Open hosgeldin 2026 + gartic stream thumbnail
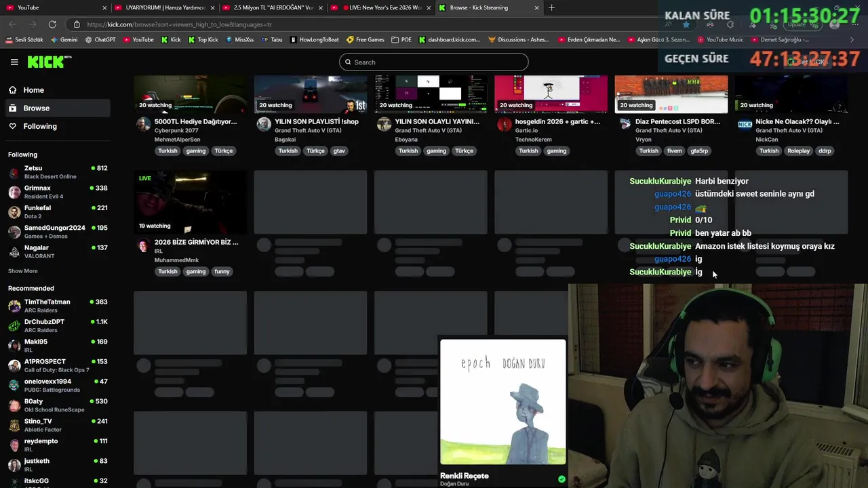The image size is (868, 488). tap(551, 94)
